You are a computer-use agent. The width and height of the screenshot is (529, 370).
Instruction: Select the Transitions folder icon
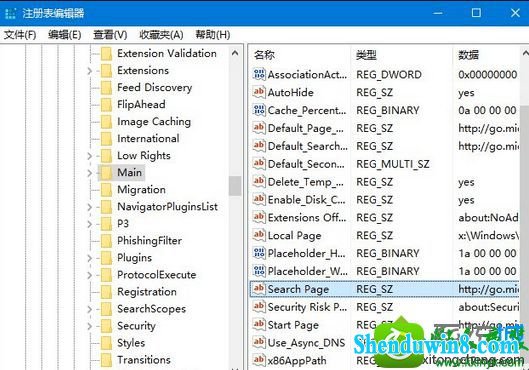click(107, 360)
